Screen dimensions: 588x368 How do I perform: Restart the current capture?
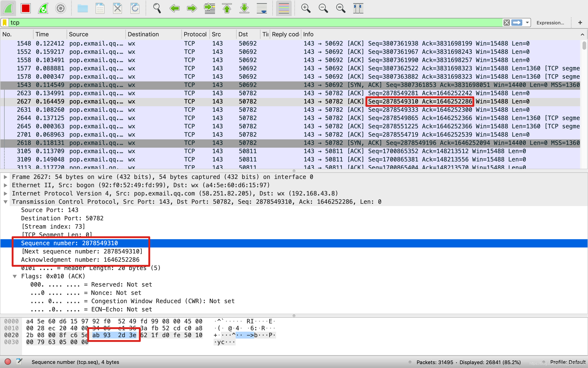(43, 8)
